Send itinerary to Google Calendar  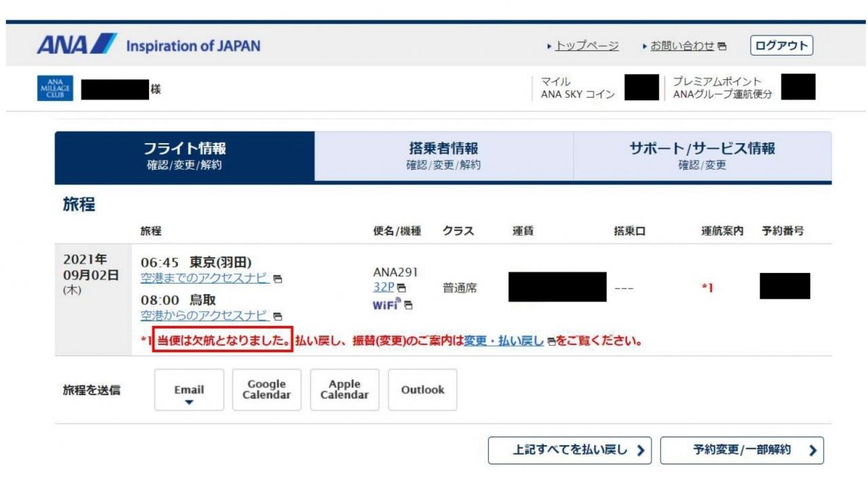click(x=267, y=390)
